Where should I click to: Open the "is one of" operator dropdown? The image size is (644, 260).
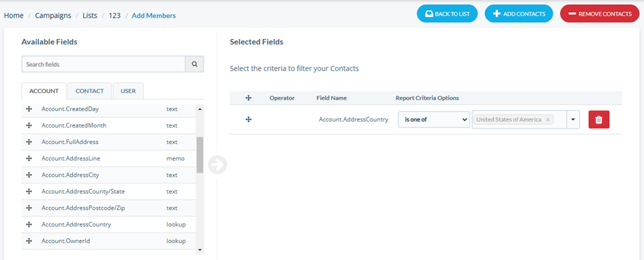coord(434,119)
